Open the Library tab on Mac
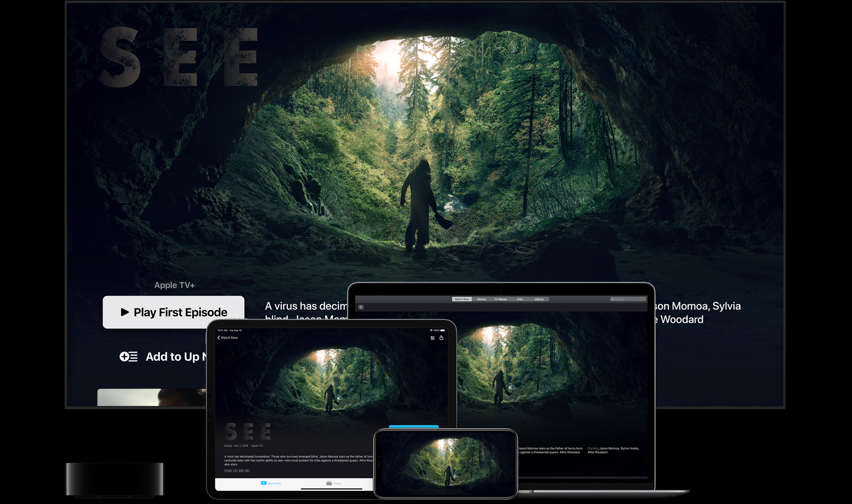852x504 pixels. point(539,299)
